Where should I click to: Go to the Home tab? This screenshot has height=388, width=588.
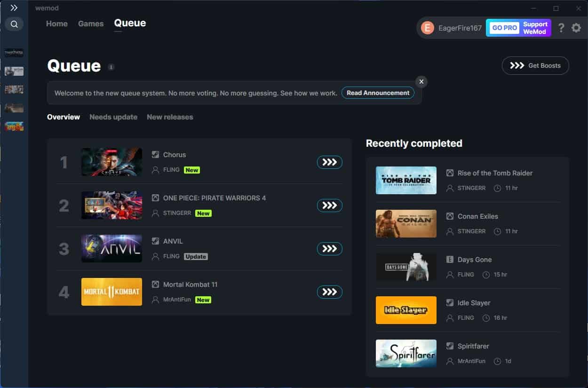(57, 24)
